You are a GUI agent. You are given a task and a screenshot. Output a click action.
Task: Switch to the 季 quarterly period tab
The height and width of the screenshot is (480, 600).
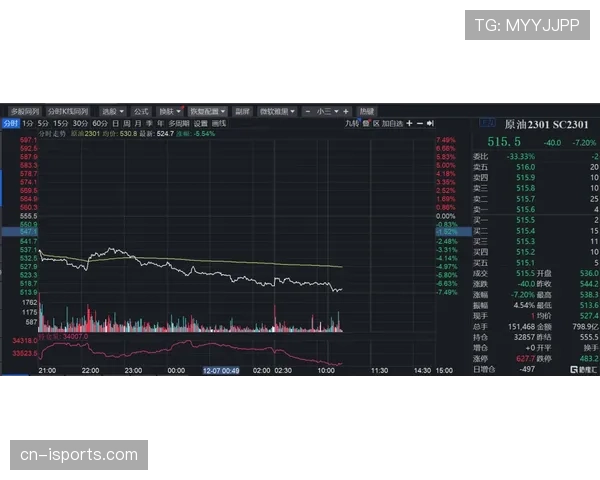pos(149,124)
